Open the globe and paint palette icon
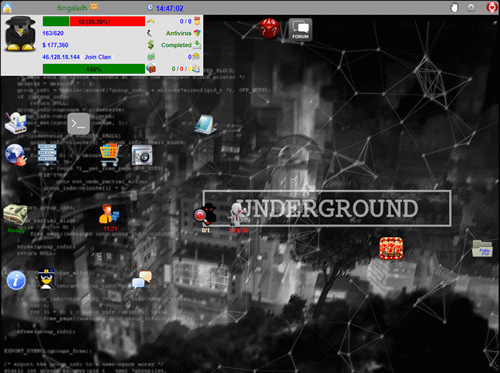 point(15,155)
